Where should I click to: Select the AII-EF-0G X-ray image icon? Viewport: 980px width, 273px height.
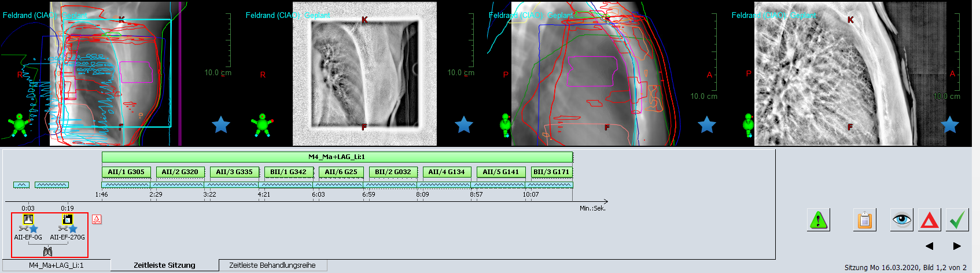[x=28, y=219]
